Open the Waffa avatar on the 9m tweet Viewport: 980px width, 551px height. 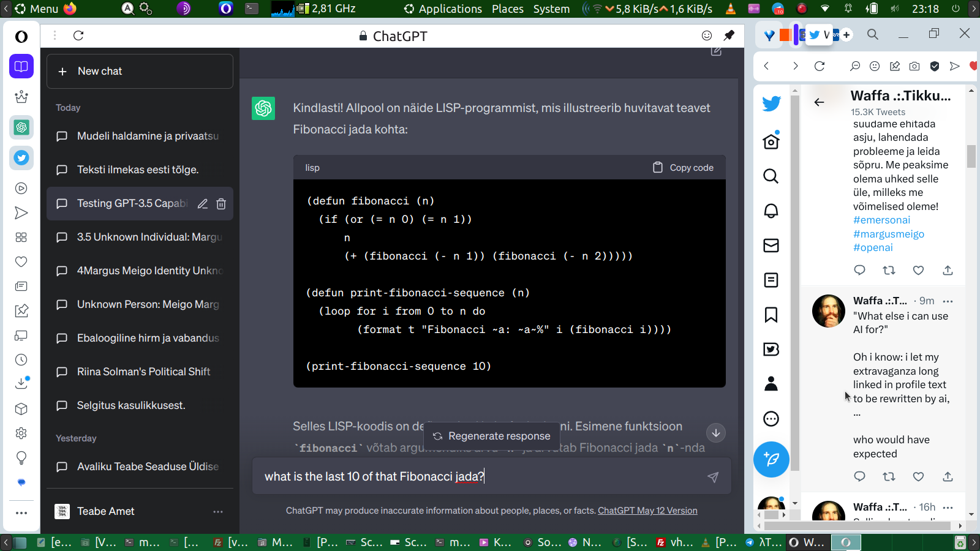(x=829, y=310)
